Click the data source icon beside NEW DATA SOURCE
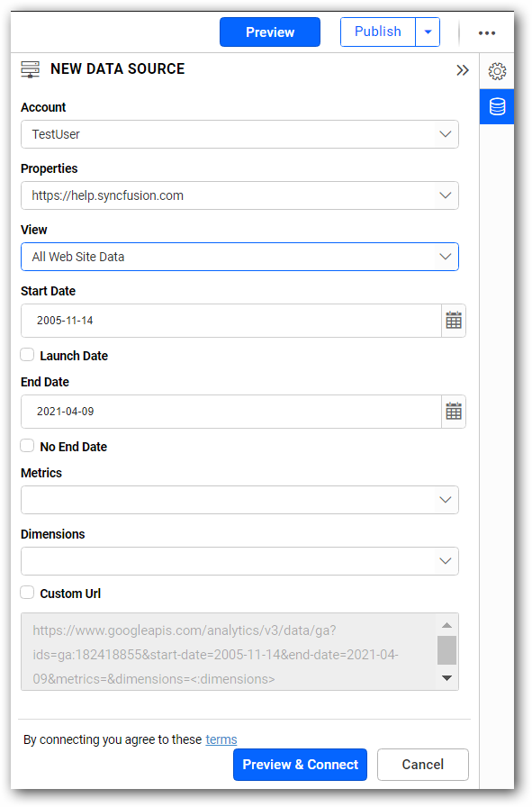This screenshot has height=807, width=532. 30,68
